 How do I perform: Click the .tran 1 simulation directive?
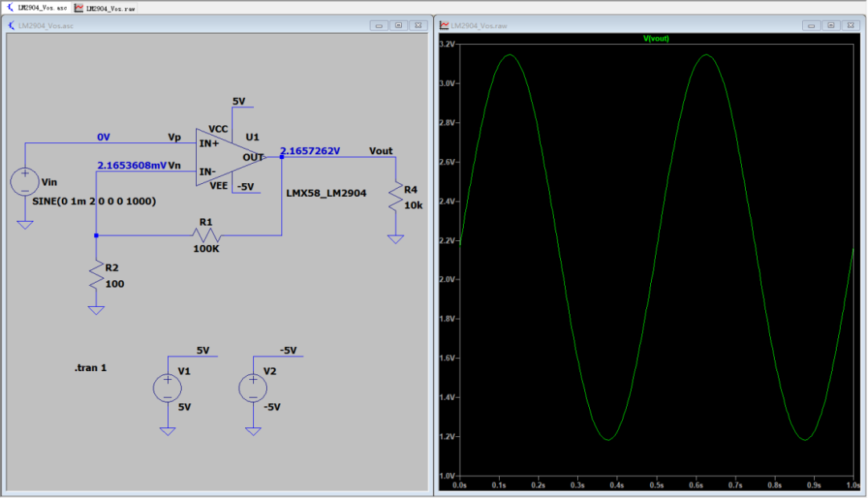90,368
